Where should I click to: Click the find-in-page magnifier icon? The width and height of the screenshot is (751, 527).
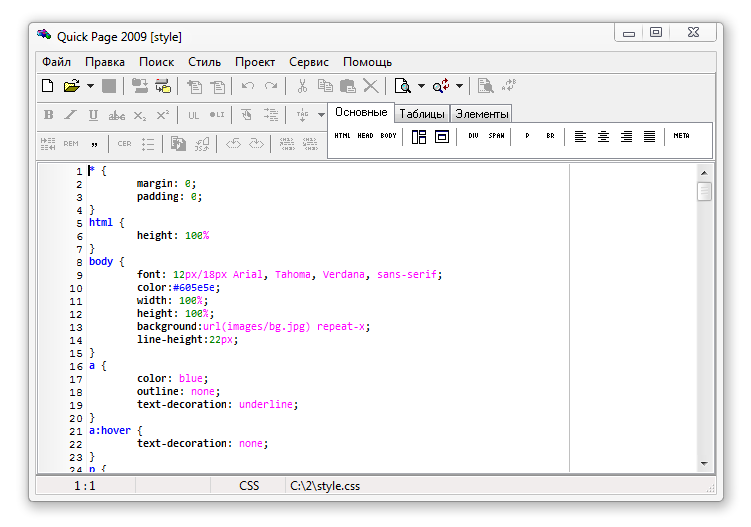point(402,86)
